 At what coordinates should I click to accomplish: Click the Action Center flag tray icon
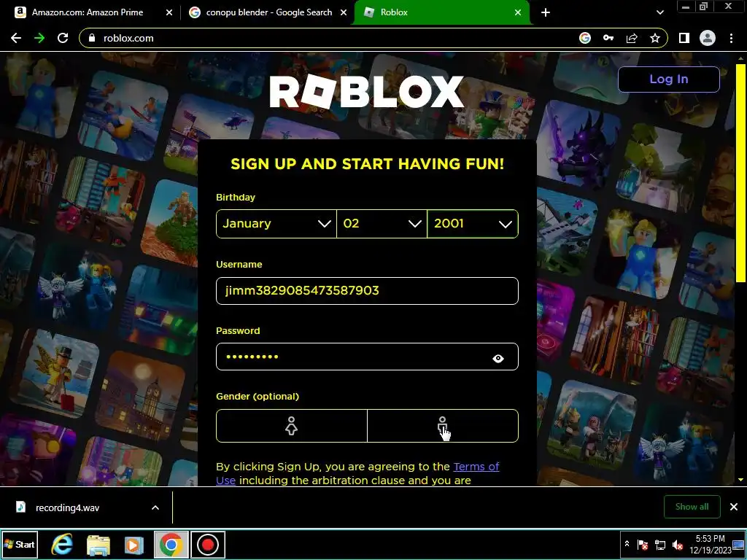coord(642,545)
